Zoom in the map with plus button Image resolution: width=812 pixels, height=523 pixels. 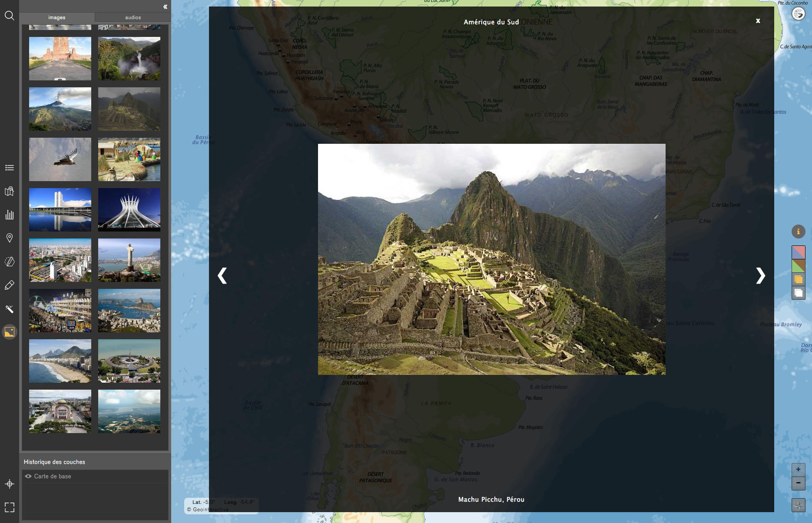(798, 469)
